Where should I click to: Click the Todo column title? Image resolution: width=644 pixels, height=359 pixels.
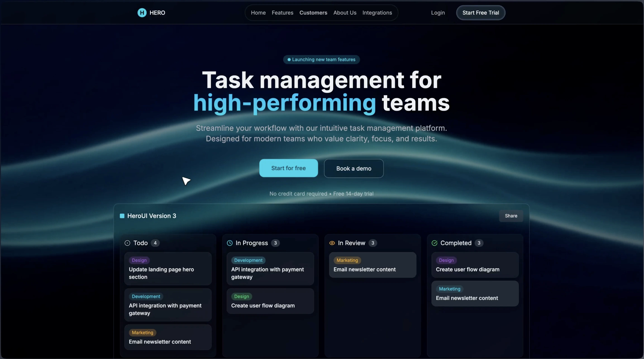[141, 243]
